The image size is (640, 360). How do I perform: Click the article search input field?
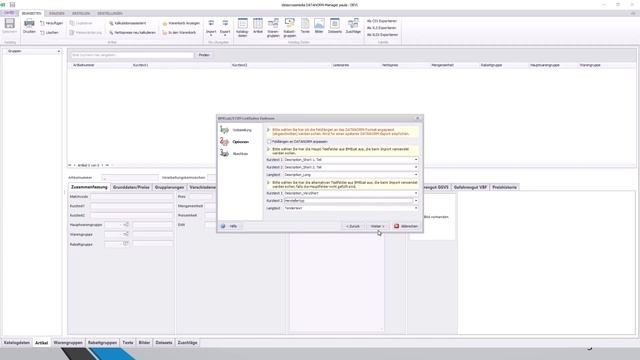coord(132,55)
